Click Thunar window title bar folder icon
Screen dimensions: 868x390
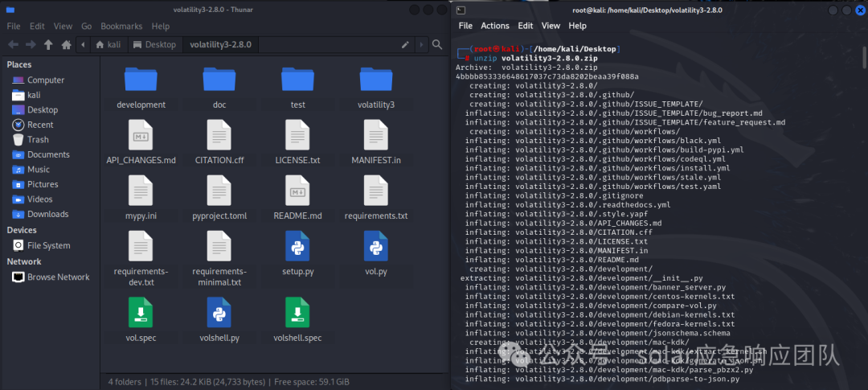pyautogui.click(x=10, y=10)
